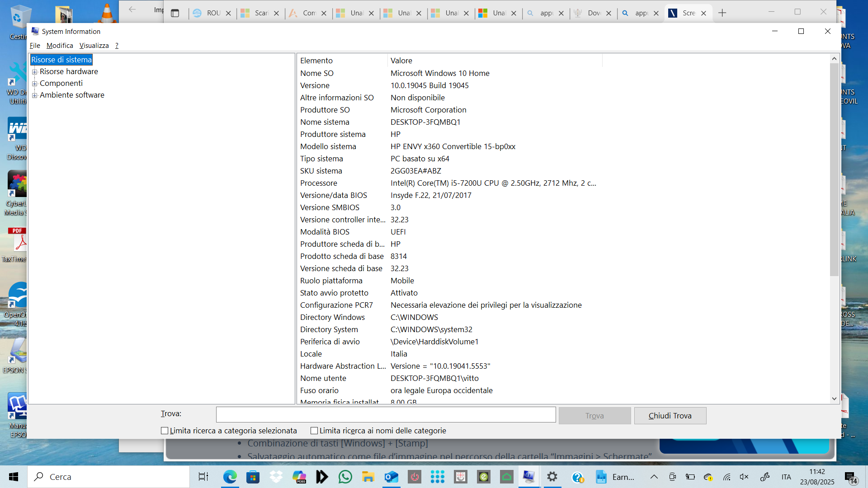The width and height of the screenshot is (868, 488).
Task: Close the Con browser tab
Action: click(324, 14)
